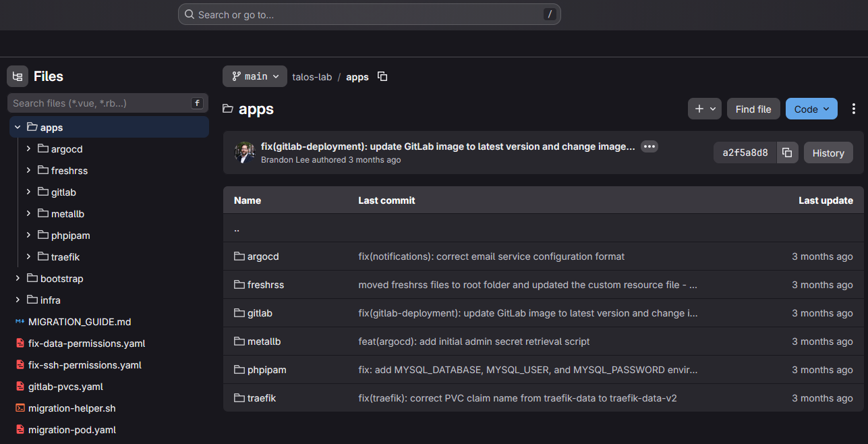Select gitlab-pvcs.yaml in the file tree
868x444 pixels.
coord(65,387)
